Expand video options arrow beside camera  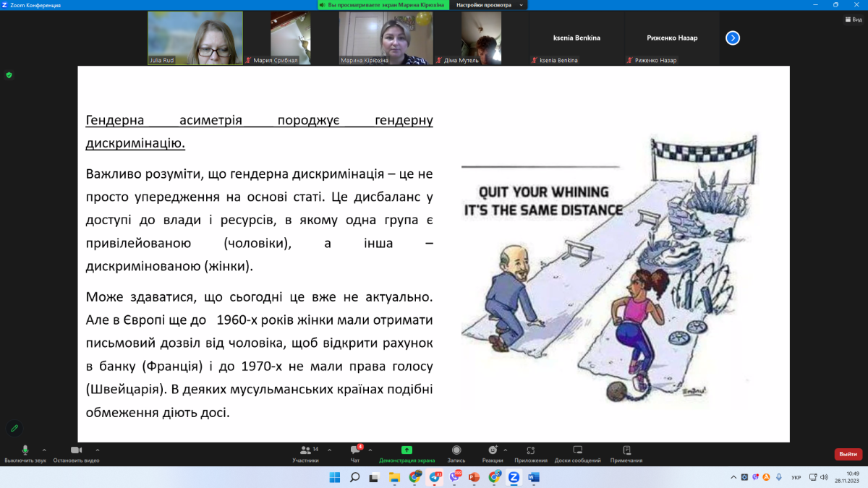pyautogui.click(x=96, y=450)
